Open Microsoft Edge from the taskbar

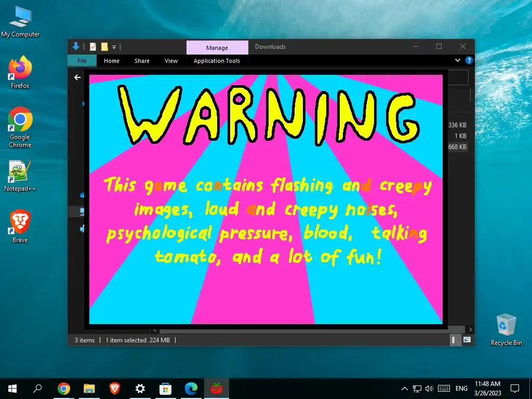click(x=191, y=389)
